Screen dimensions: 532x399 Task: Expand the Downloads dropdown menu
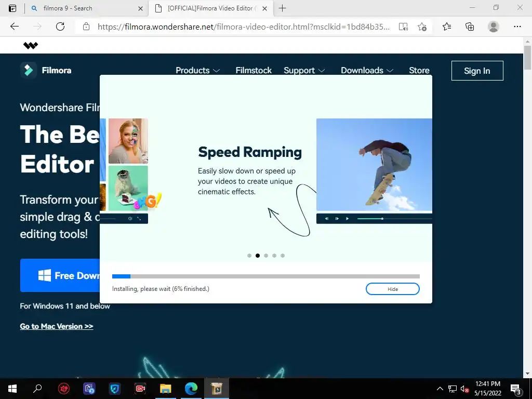(x=367, y=70)
